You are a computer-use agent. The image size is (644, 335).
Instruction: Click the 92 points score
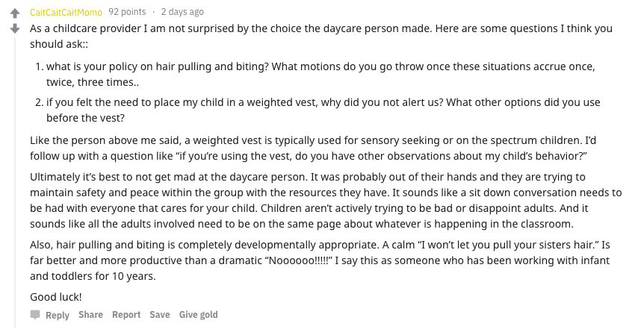pos(127,12)
